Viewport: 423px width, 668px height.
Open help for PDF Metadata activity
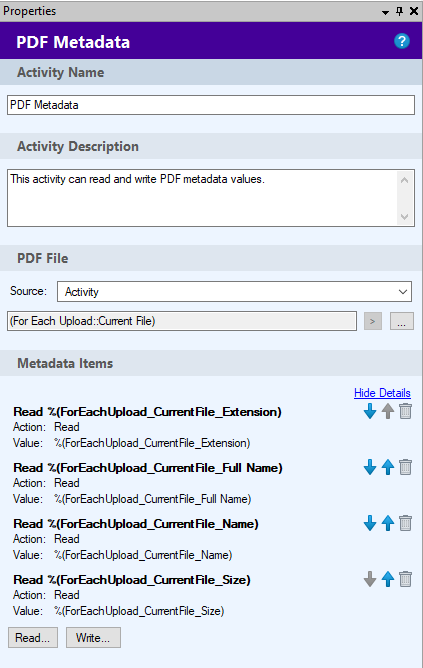tap(402, 41)
